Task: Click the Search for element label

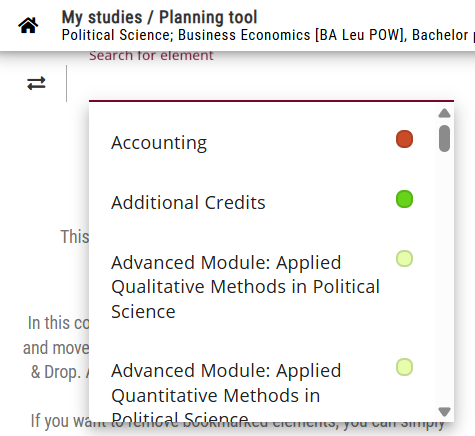Action: tap(151, 55)
